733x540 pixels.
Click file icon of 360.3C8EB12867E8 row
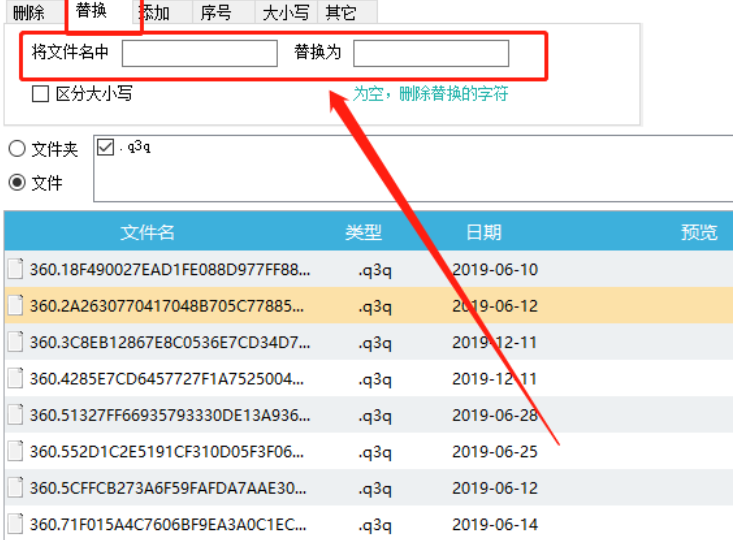click(15, 342)
